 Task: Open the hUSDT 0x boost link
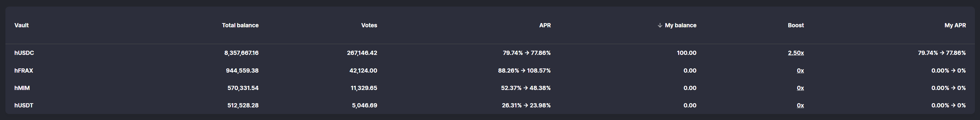click(x=800, y=106)
